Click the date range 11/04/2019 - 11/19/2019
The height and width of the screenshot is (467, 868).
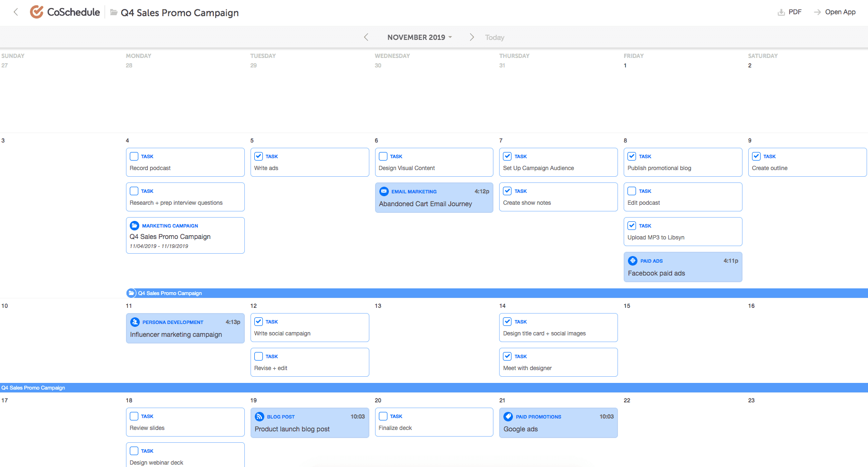pos(159,246)
